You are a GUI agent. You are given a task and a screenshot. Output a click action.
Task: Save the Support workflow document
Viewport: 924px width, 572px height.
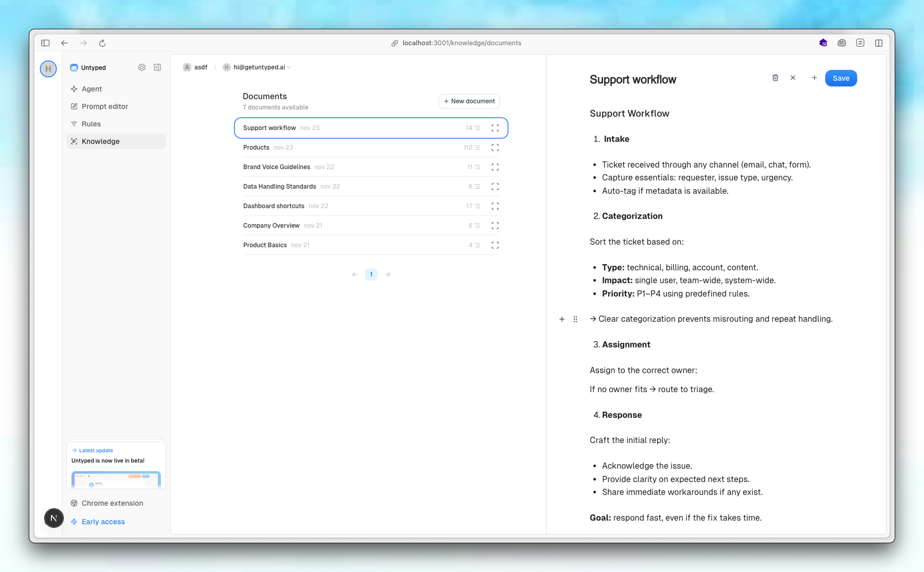tap(841, 78)
